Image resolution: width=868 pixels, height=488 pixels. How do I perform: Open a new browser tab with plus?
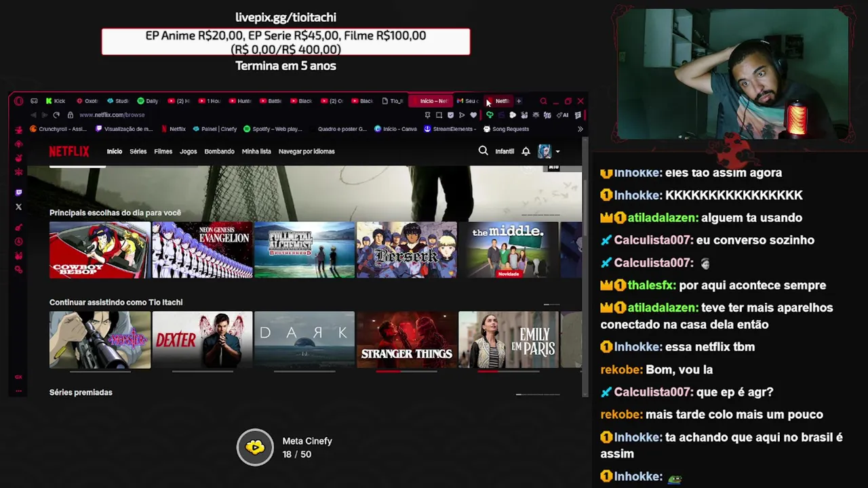click(x=519, y=101)
